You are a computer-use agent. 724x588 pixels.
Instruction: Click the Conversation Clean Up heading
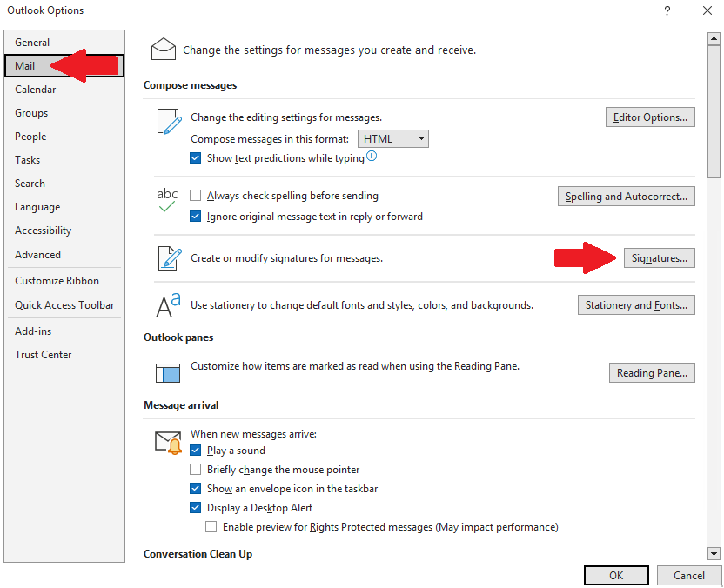(198, 554)
